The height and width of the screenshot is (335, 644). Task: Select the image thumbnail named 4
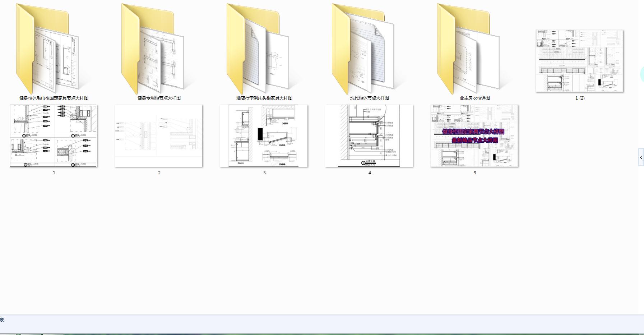pyautogui.click(x=369, y=136)
